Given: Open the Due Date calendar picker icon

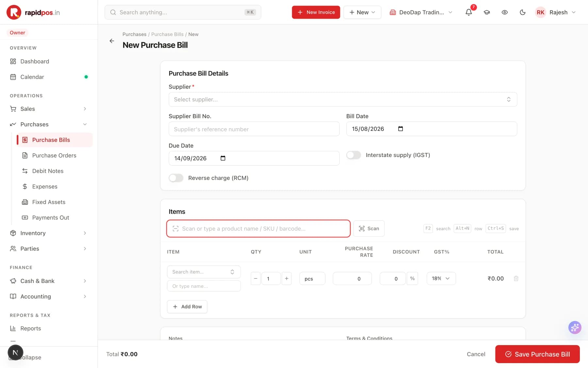Looking at the screenshot, I should (223, 158).
